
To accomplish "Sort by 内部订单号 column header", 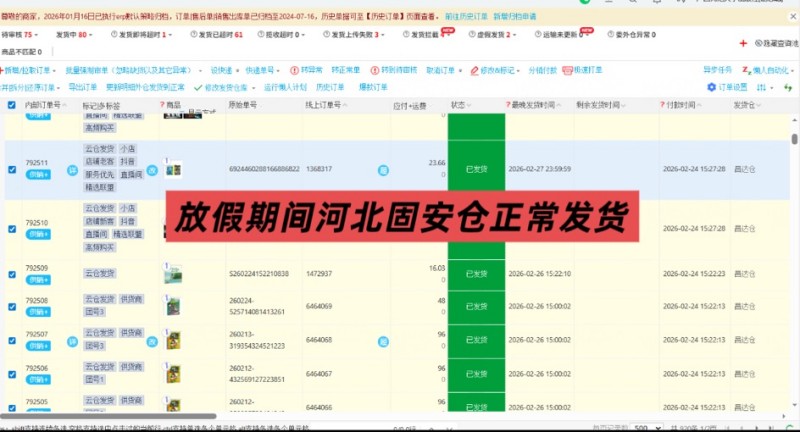I will click(x=45, y=105).
